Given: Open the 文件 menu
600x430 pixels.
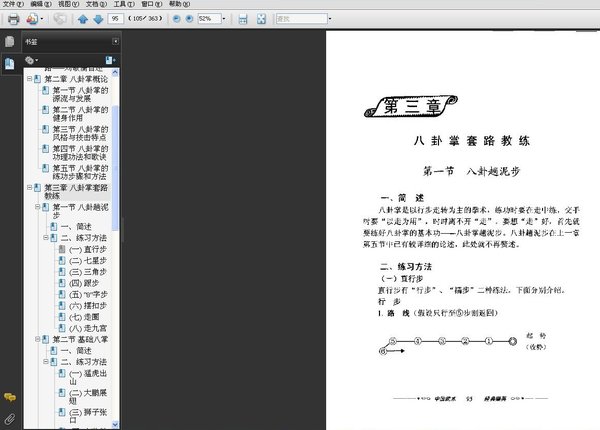Looking at the screenshot, I should click(13, 4).
